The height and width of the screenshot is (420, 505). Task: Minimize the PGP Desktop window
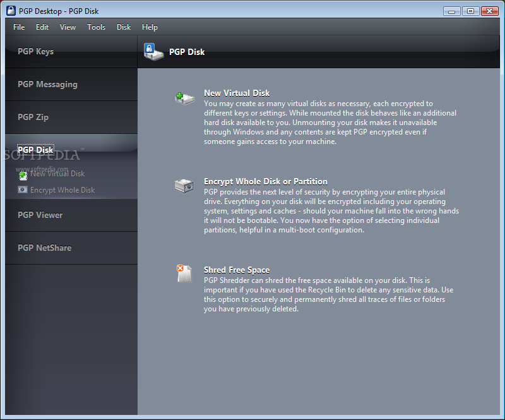coord(451,11)
